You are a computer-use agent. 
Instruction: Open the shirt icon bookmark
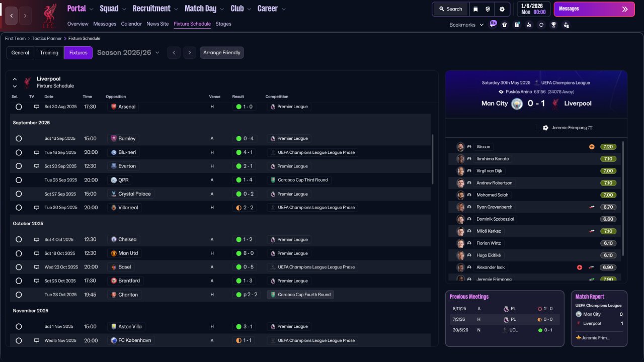[505, 25]
